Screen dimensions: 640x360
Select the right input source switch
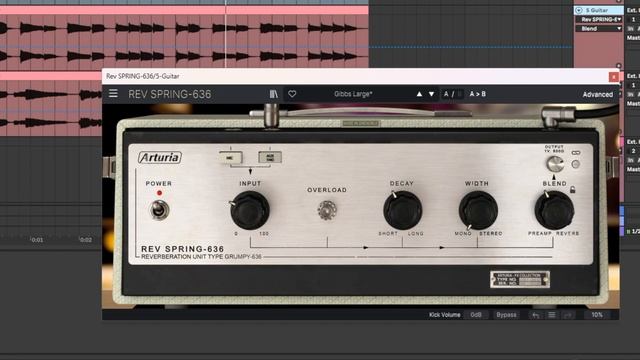click(270, 157)
